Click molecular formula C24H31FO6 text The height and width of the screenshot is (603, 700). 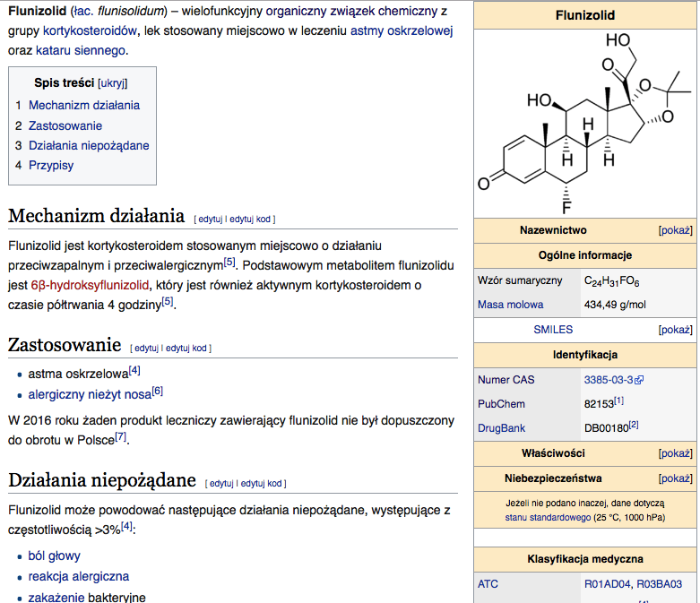(611, 281)
